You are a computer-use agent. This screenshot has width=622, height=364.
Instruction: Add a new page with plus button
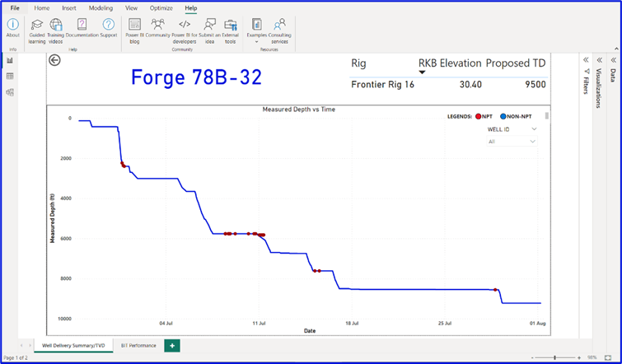[171, 346]
